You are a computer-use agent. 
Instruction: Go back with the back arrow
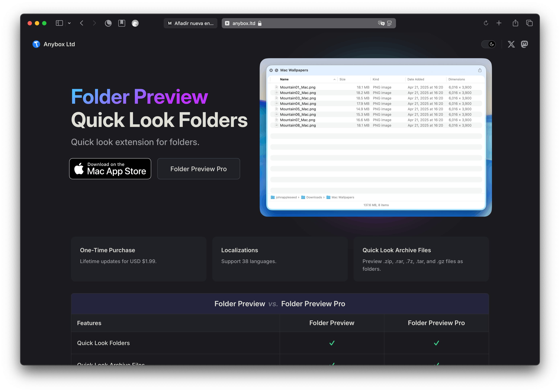tap(82, 23)
